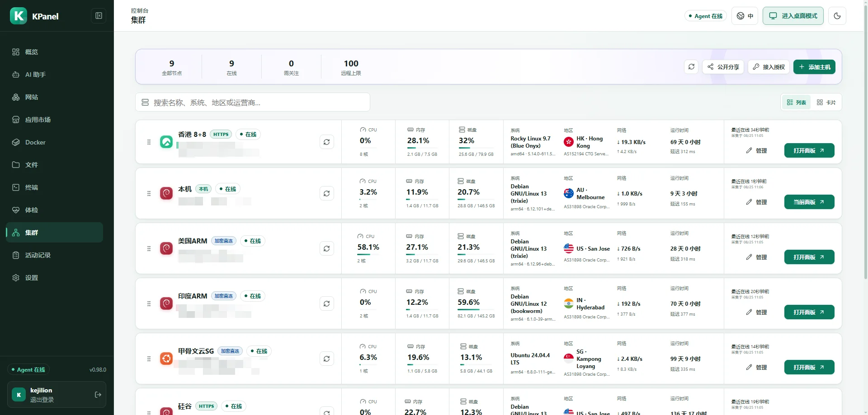
Task: Open the panel for 甲骨文云SG
Action: click(x=809, y=367)
